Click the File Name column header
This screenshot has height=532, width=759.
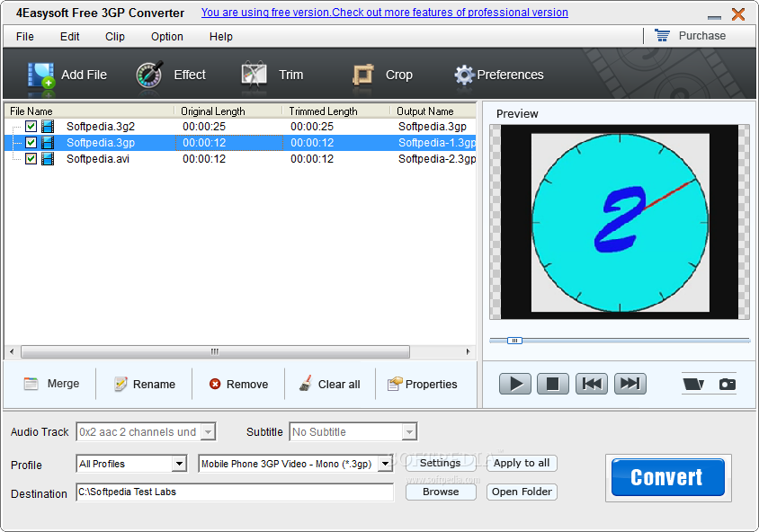click(90, 111)
